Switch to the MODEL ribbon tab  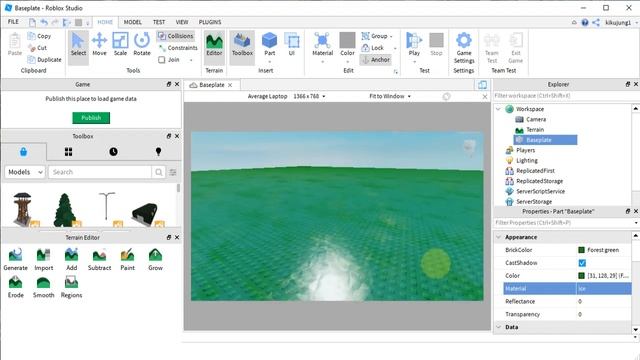(x=133, y=22)
